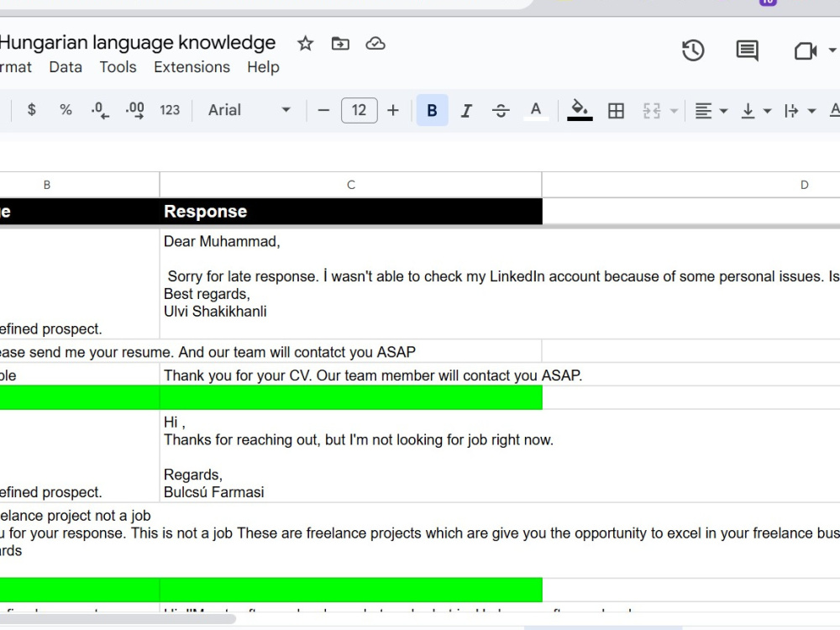This screenshot has width=840, height=630.
Task: Toggle bold formatting
Action: tap(432, 110)
